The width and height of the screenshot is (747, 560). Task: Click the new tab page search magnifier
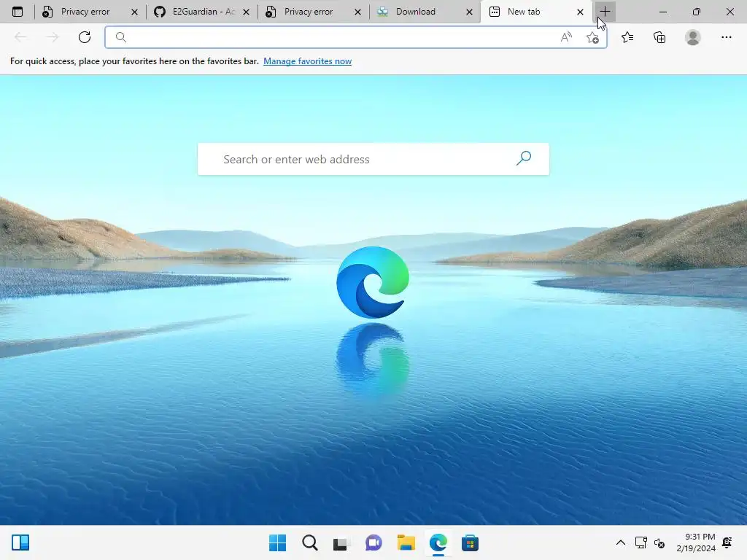(x=524, y=158)
